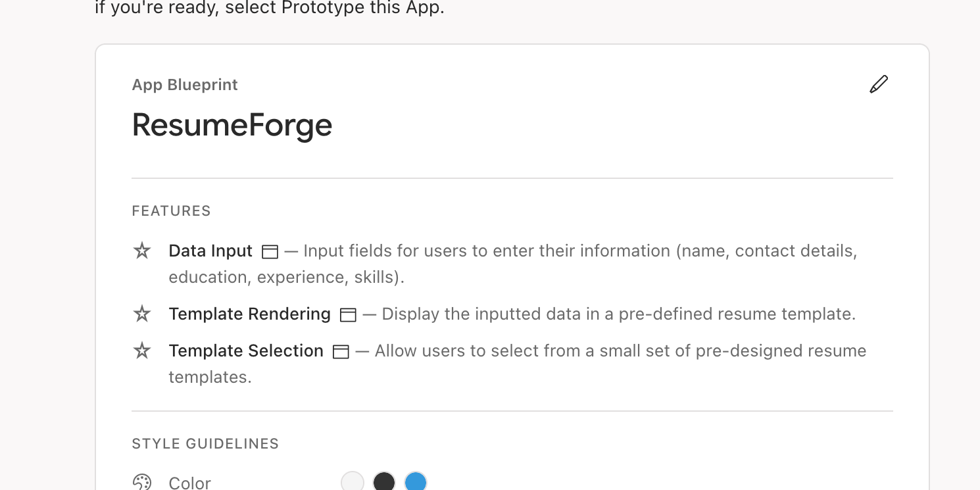Click the window icon beside Template Selection
The width and height of the screenshot is (980, 490).
[341, 351]
